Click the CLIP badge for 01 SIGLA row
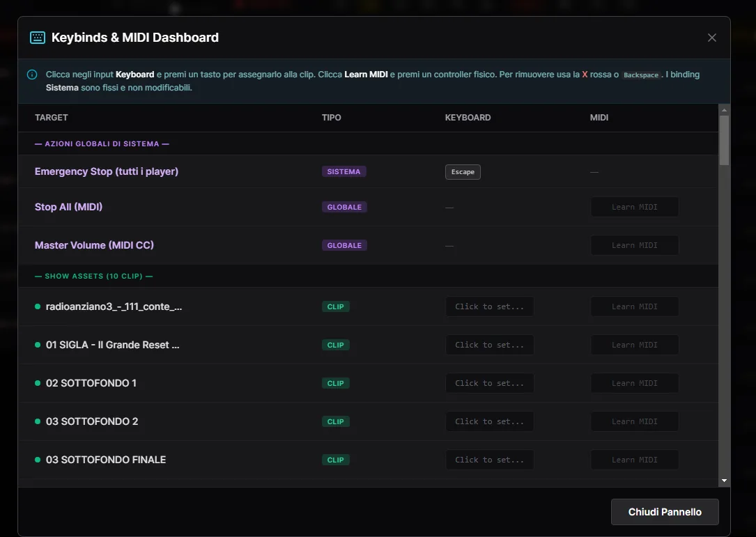 336,345
